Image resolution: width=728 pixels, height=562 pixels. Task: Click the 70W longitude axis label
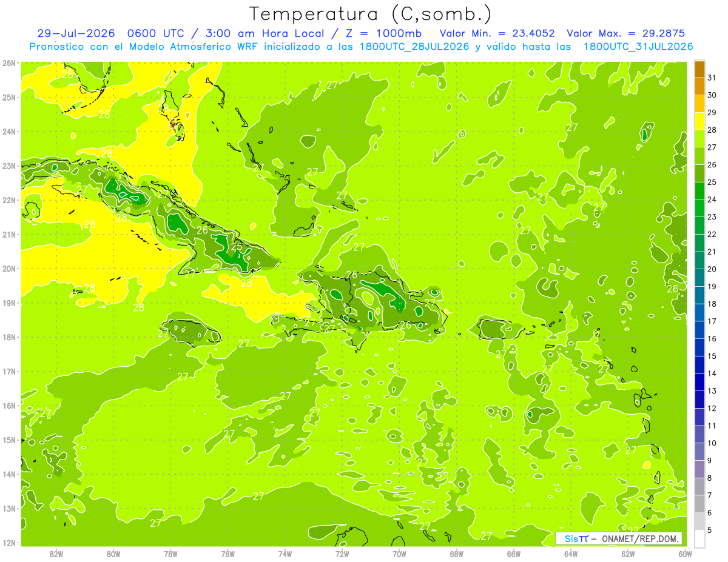[399, 554]
